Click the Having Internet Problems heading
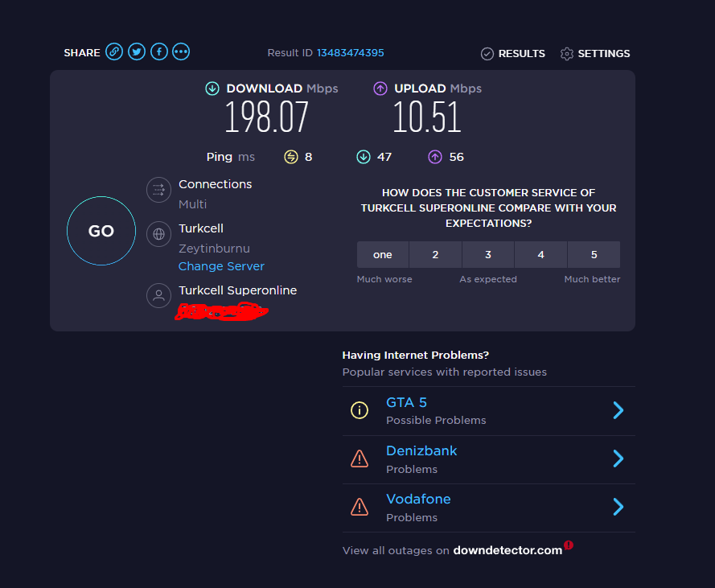This screenshot has height=588, width=715. pos(416,356)
